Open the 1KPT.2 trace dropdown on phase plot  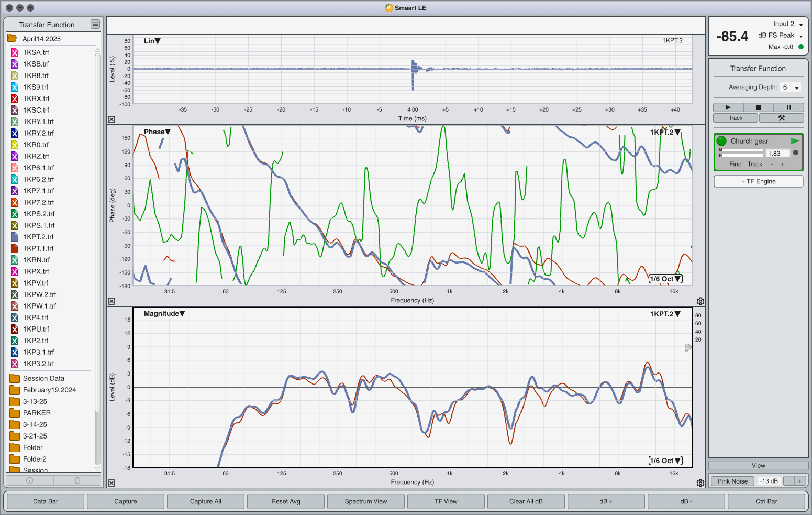(665, 132)
